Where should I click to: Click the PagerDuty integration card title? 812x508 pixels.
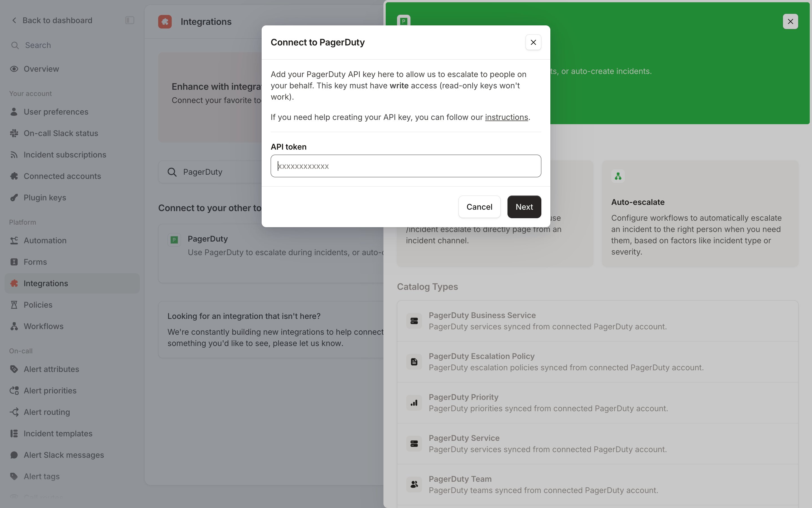[x=208, y=239]
